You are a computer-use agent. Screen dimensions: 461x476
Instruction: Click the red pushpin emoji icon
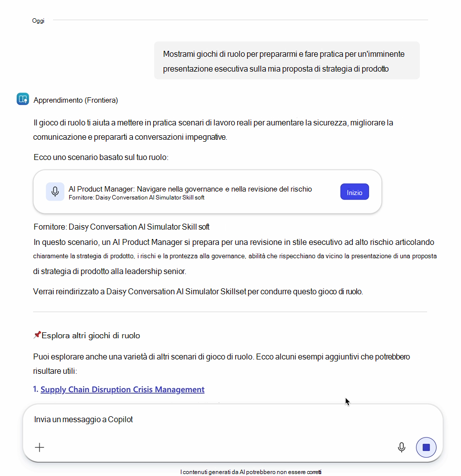(37, 335)
